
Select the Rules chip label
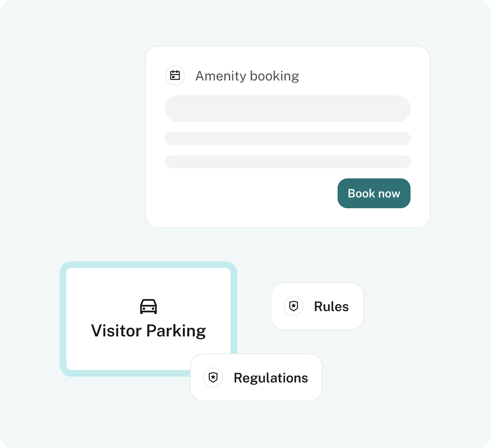pos(331,307)
